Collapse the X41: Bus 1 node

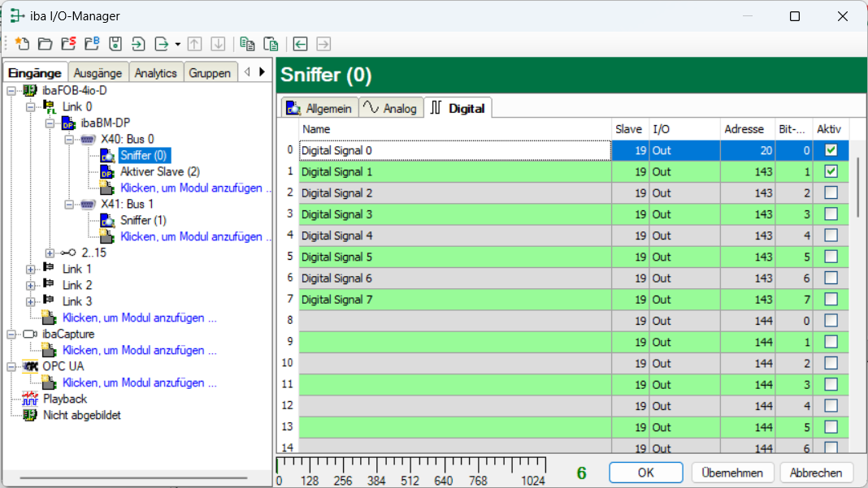coord(69,204)
